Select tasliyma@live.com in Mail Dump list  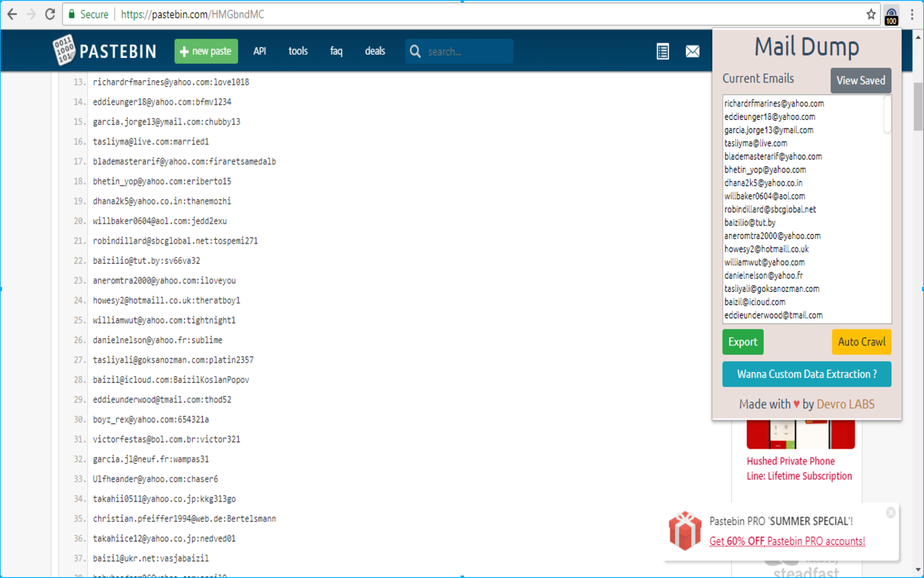pyautogui.click(x=756, y=143)
